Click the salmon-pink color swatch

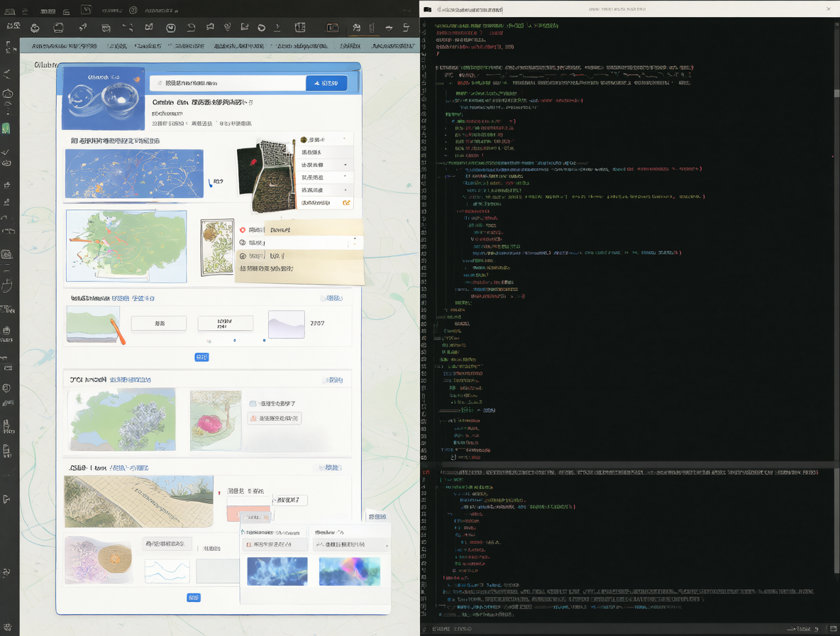pos(249,513)
